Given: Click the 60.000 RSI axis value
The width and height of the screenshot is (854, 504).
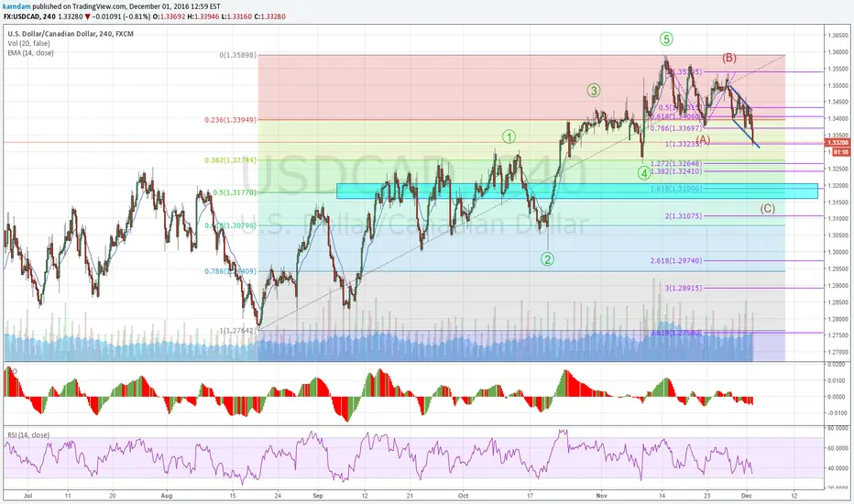Looking at the screenshot, I should click(838, 448).
